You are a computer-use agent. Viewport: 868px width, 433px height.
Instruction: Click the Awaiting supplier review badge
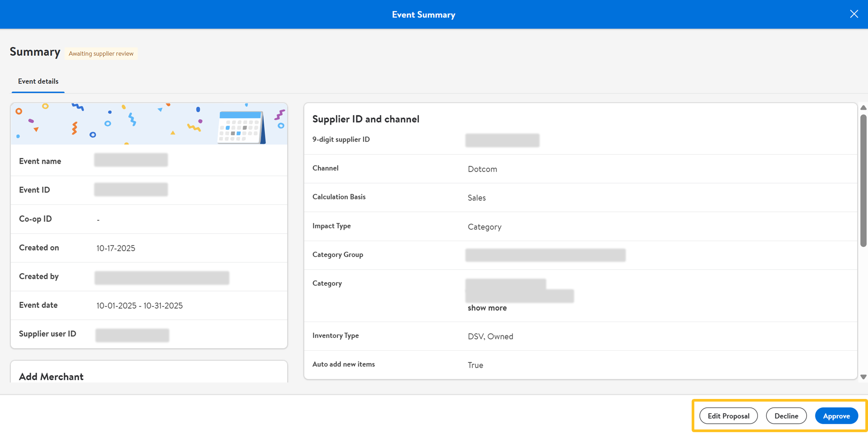(101, 54)
